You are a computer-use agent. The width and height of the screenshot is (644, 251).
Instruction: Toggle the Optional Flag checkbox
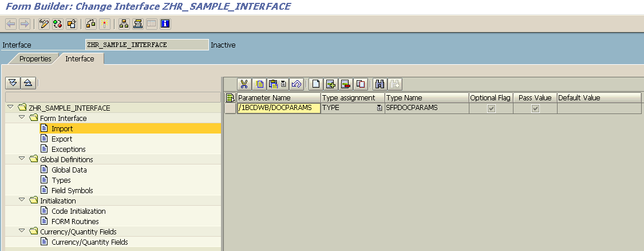click(491, 108)
